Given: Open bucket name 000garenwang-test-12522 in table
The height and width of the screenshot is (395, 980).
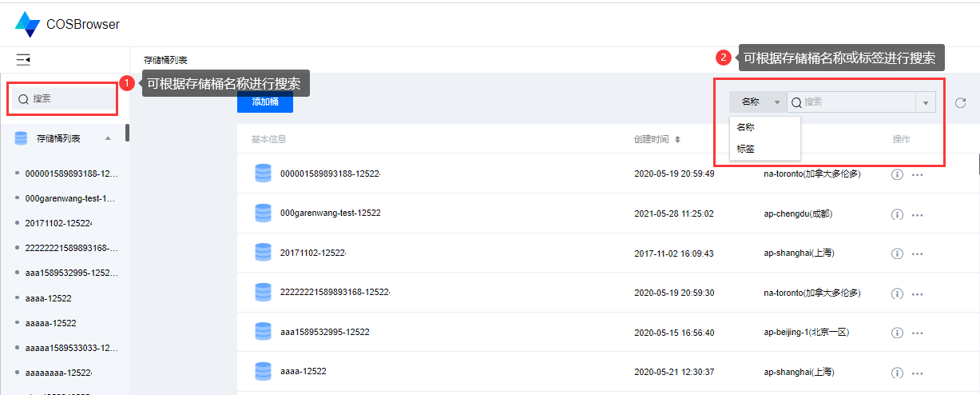Looking at the screenshot, I should [x=331, y=213].
